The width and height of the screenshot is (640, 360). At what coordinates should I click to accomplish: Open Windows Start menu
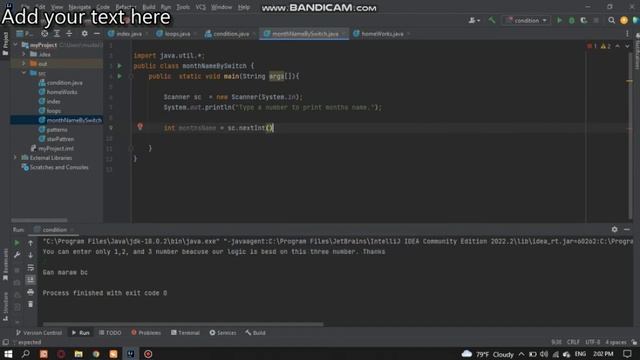(x=8, y=354)
